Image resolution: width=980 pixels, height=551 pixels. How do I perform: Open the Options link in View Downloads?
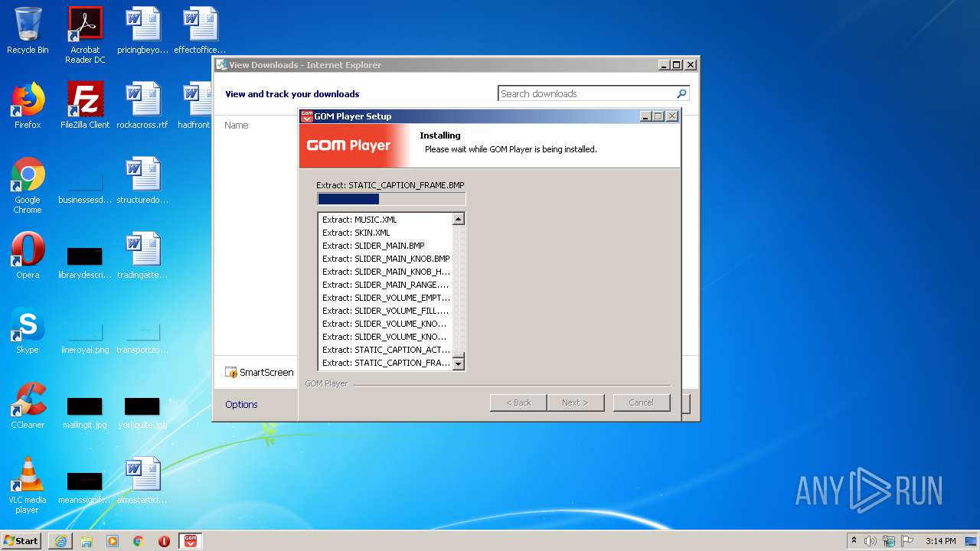click(241, 404)
